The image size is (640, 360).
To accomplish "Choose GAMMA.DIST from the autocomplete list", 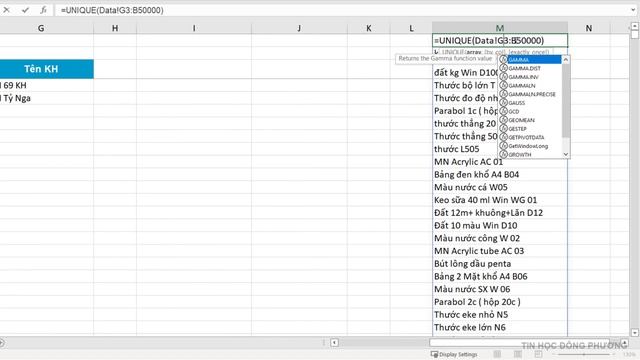I will click(530, 68).
